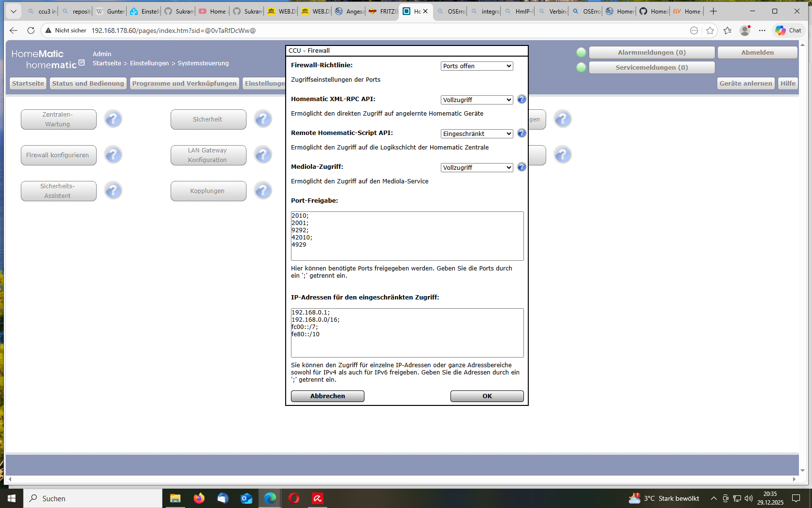Image resolution: width=812 pixels, height=508 pixels.
Task: Open Homematic XML-RPC API access dropdown
Action: 477,100
